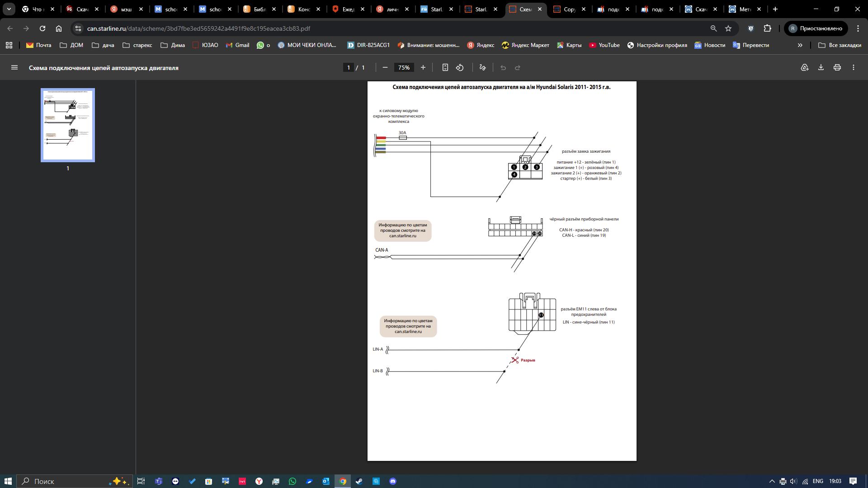
Task: Print the PDF document
Action: [x=837, y=68]
